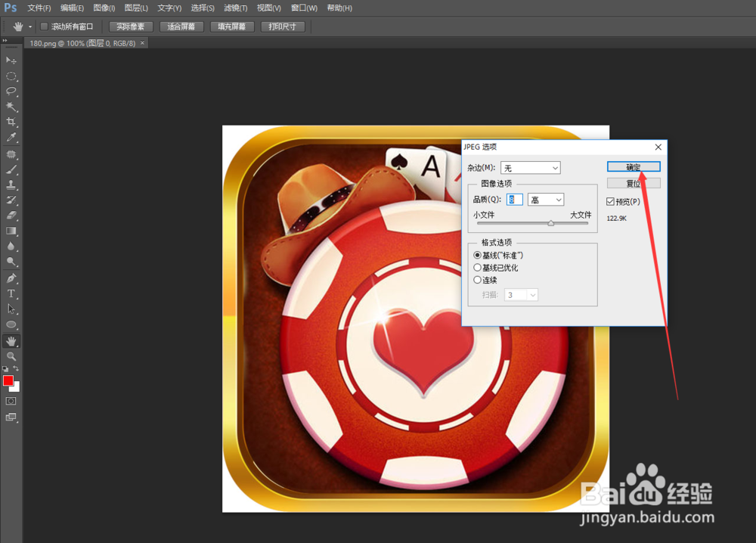The image size is (756, 543).
Task: Select the Healing Brush tool
Action: pos(11,154)
